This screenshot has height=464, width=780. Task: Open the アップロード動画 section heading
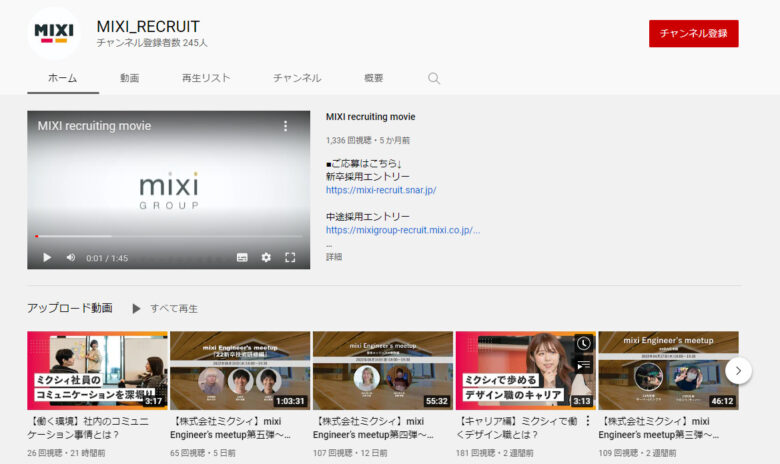point(70,308)
